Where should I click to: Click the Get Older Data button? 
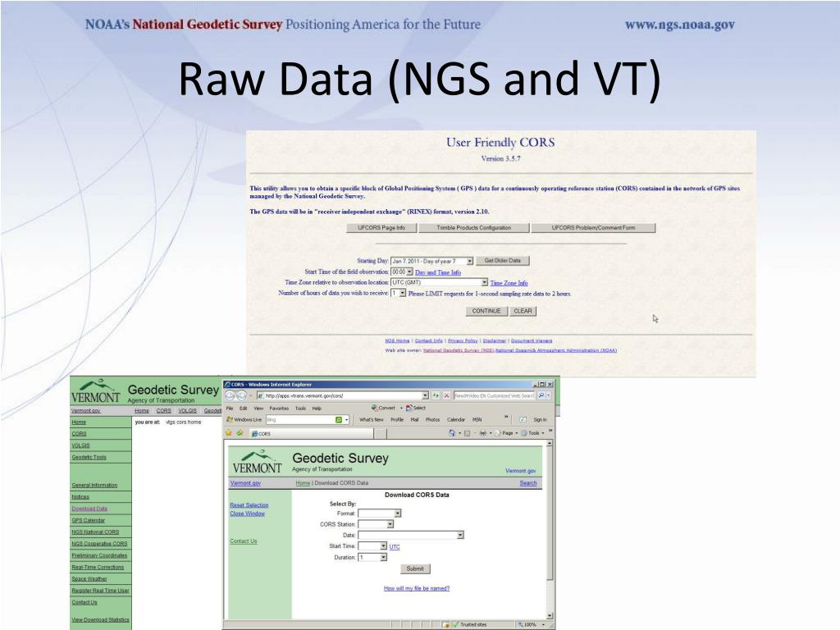tap(503, 261)
